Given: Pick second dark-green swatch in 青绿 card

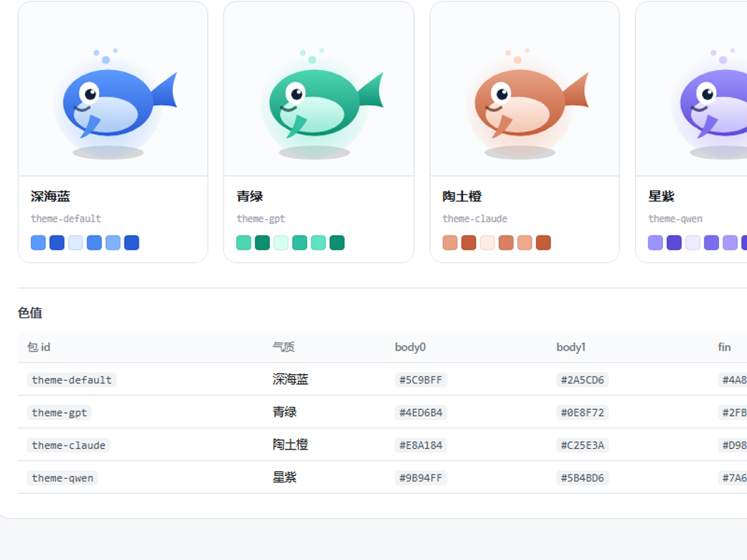Looking at the screenshot, I should 262,243.
